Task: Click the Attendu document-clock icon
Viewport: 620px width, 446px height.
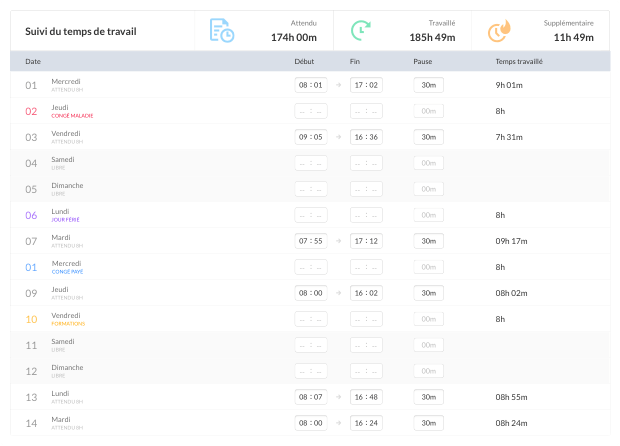Action: [x=222, y=30]
